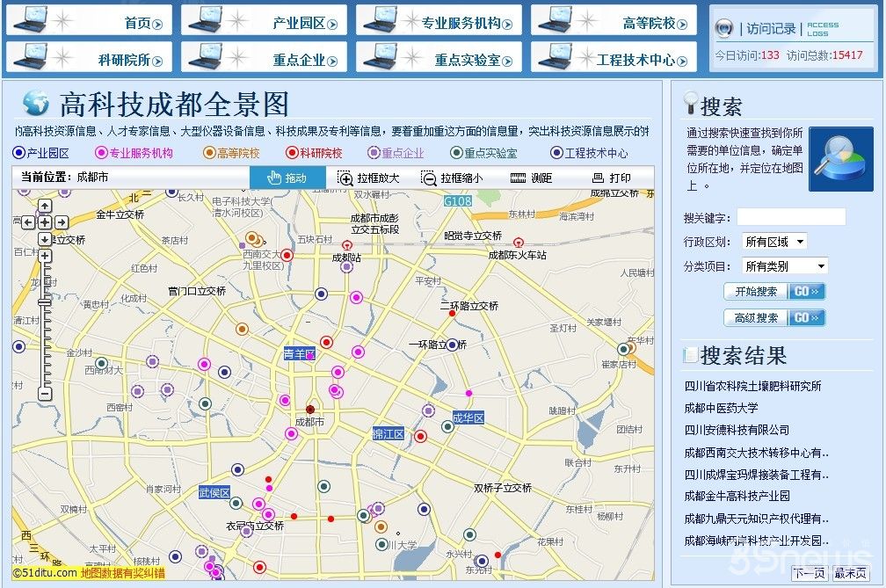Toggle the 专业服务机构 map layer marker

100,153
